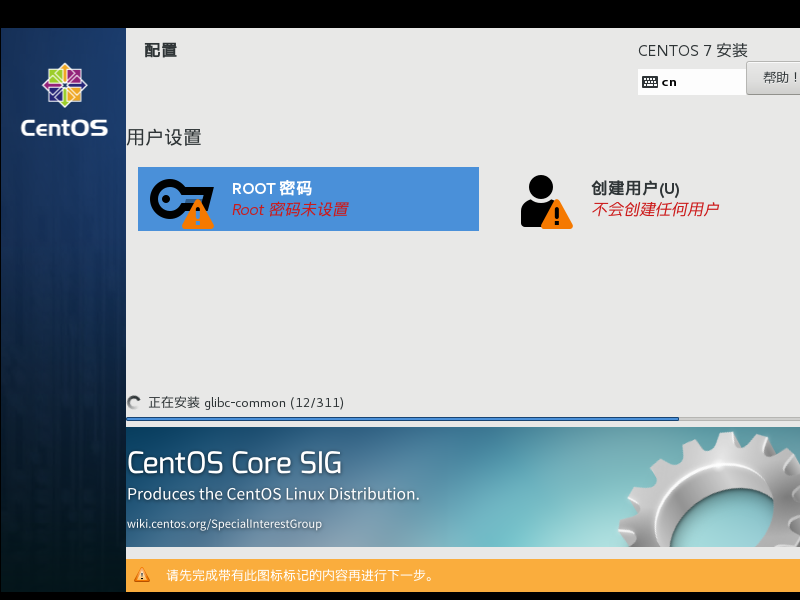Click the text 请先完成带有此图标标记的内容再进行下一步

click(x=300, y=576)
